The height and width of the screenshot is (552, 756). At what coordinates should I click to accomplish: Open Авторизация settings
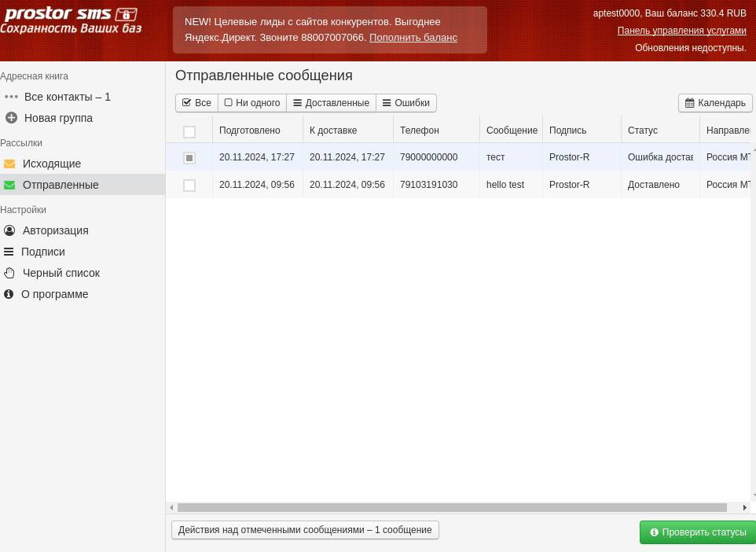pos(56,230)
